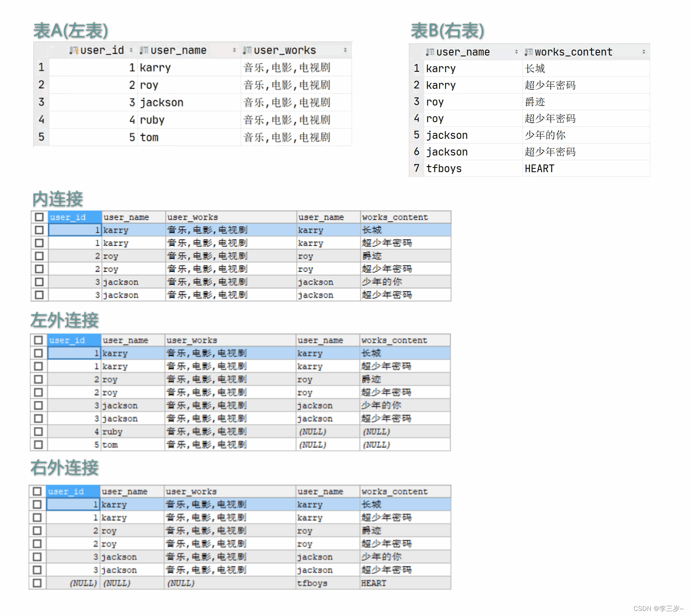This screenshot has height=616, width=690.
Task: Click the (NULL) works_content cell of tom row
Action: click(405, 445)
